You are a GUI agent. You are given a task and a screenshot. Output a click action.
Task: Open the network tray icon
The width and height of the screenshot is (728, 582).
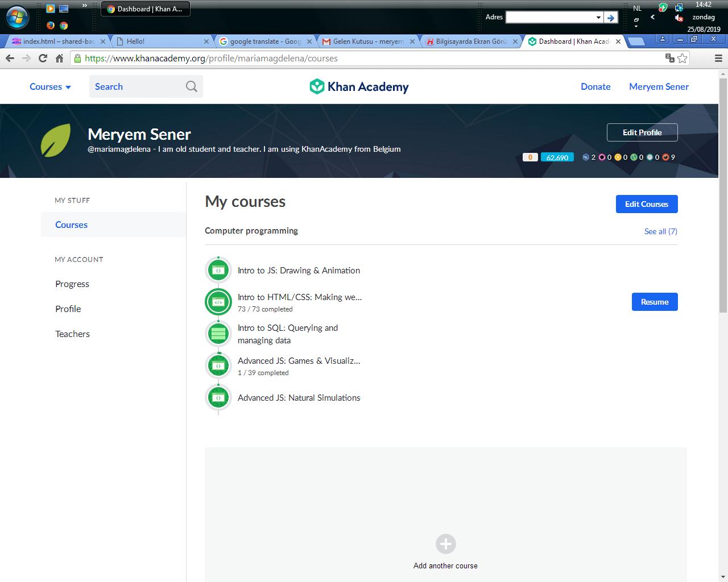[679, 7]
